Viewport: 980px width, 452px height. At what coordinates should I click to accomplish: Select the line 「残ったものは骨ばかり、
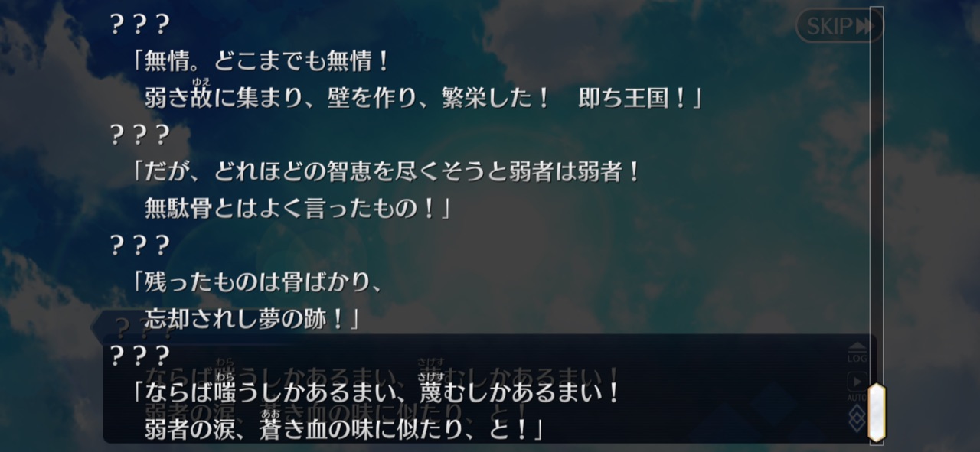[257, 282]
